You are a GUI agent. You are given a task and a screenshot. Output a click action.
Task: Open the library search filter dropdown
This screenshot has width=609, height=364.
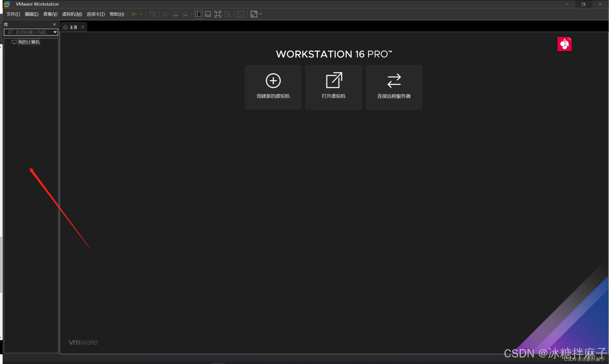(x=55, y=32)
